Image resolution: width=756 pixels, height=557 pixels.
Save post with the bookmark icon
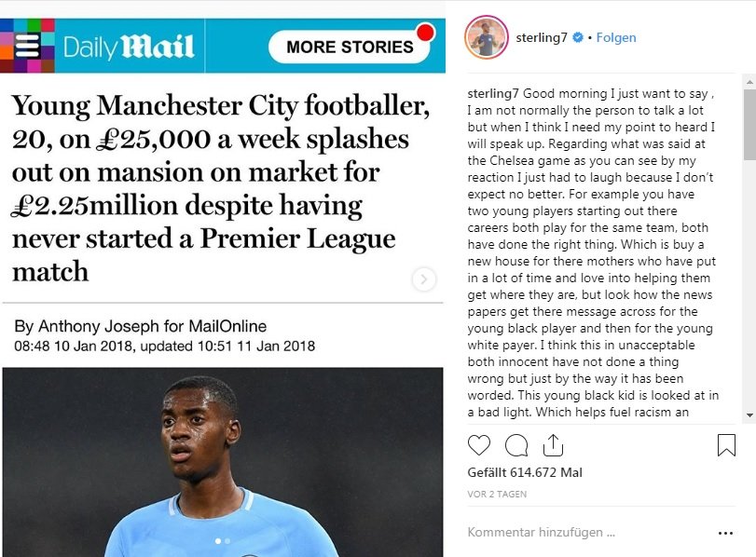726,445
